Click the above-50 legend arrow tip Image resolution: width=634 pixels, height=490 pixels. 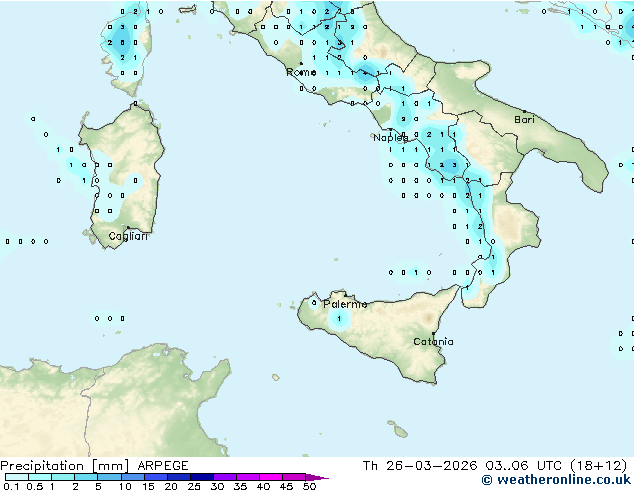click(317, 477)
